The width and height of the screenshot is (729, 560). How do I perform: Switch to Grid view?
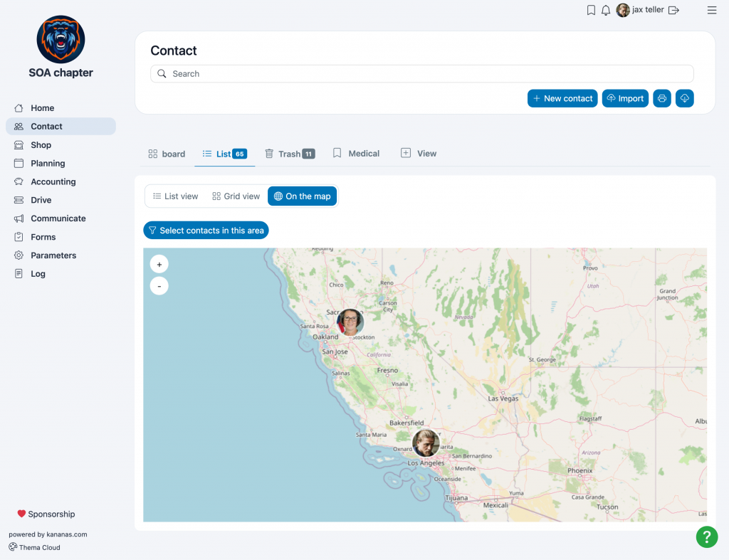pyautogui.click(x=236, y=196)
